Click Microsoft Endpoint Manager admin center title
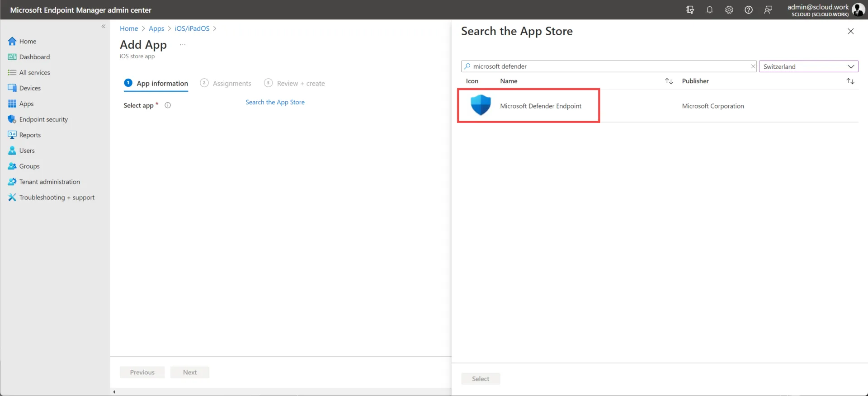Viewport: 868px width, 396px height. coord(80,10)
